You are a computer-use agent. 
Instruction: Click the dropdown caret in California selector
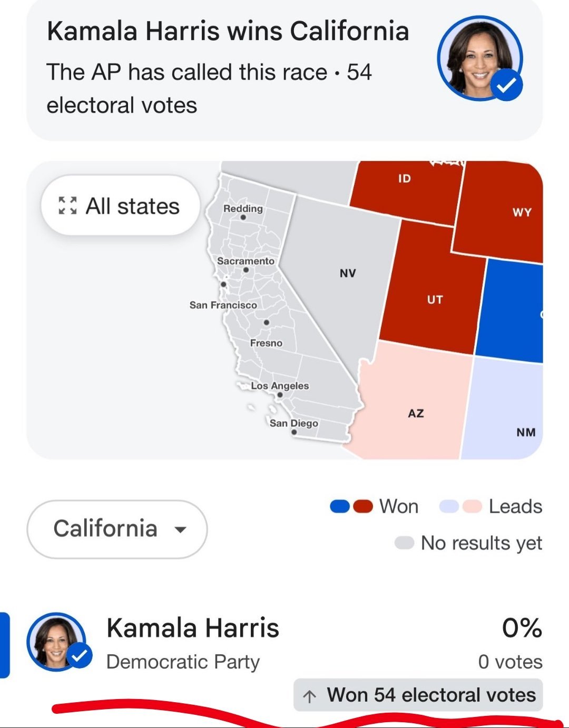(x=180, y=530)
